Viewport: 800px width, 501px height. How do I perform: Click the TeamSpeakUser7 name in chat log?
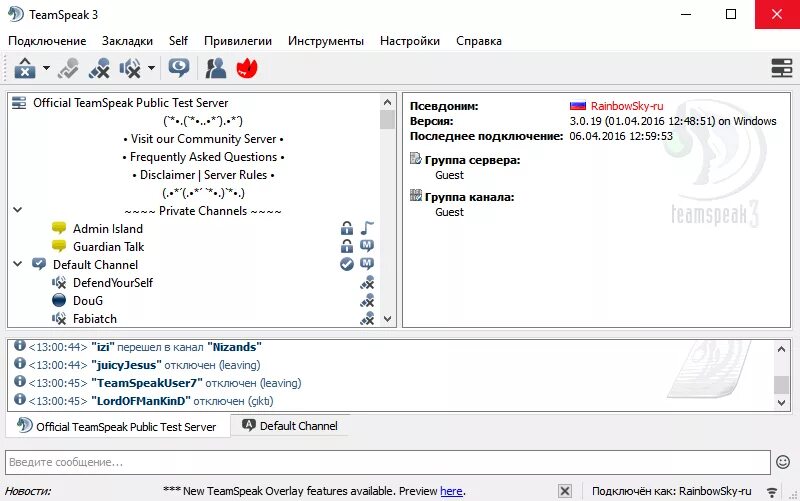[x=147, y=383]
